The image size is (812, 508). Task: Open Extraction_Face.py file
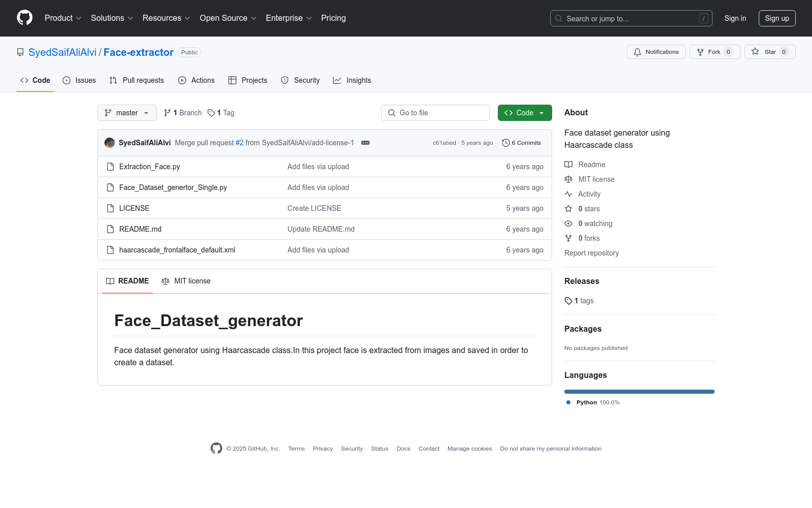[x=150, y=167]
